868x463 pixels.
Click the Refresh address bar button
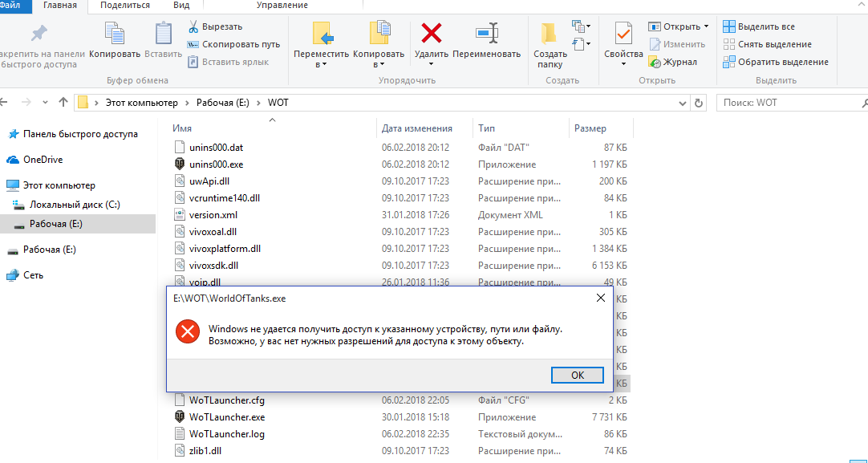pyautogui.click(x=699, y=103)
